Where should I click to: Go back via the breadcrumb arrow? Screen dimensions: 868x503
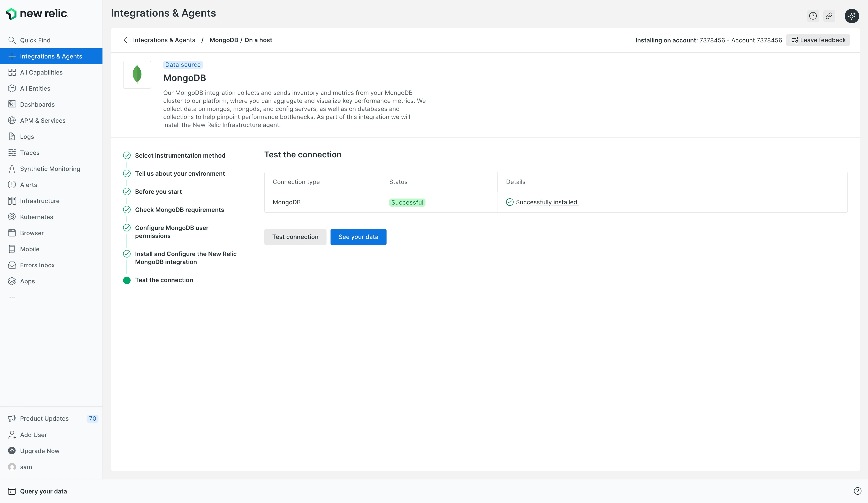[x=126, y=40]
